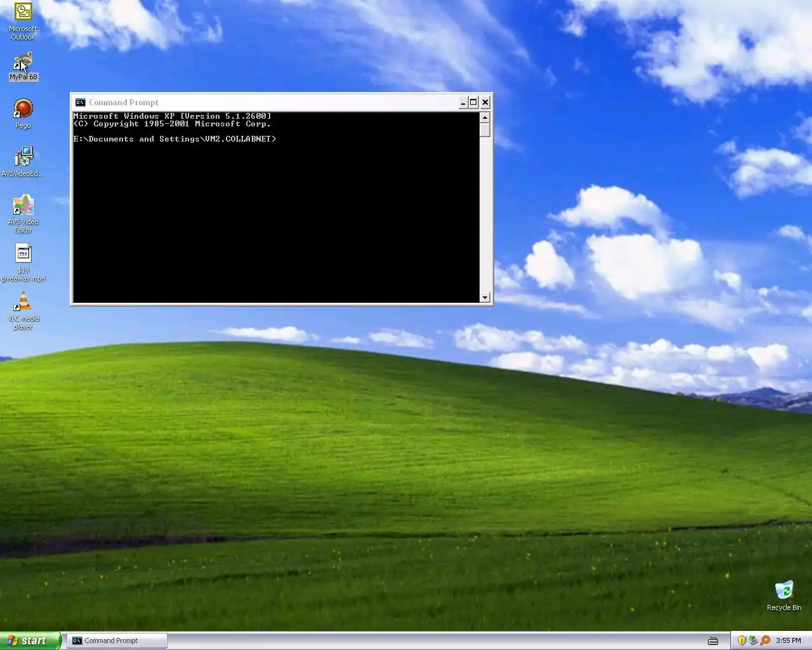Open the Start menu
This screenshot has width=812, height=650.
(30, 640)
